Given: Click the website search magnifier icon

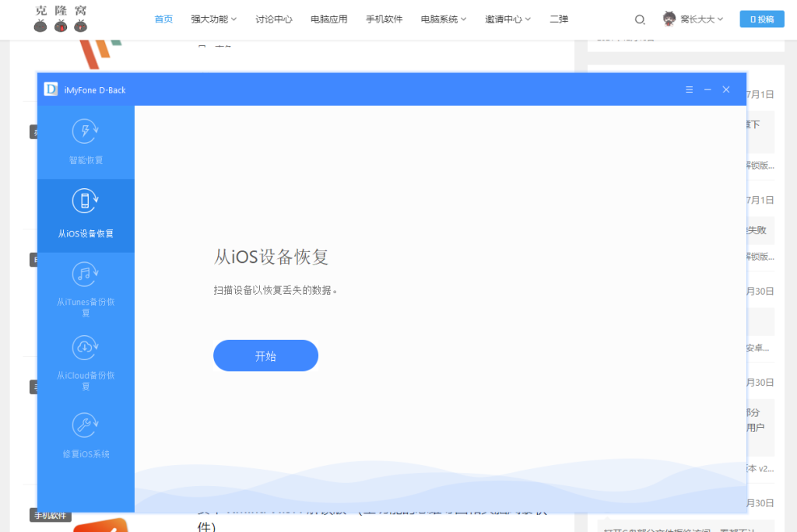Looking at the screenshot, I should (640, 19).
